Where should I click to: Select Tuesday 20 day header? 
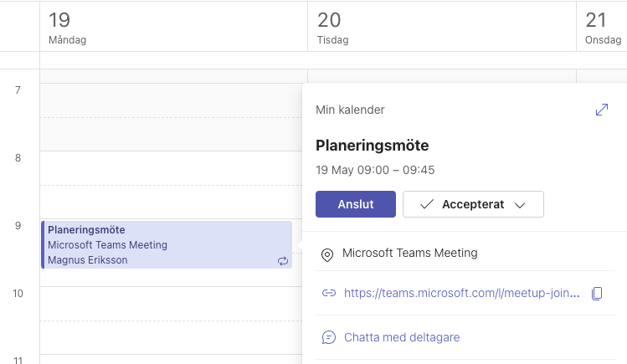(x=442, y=27)
